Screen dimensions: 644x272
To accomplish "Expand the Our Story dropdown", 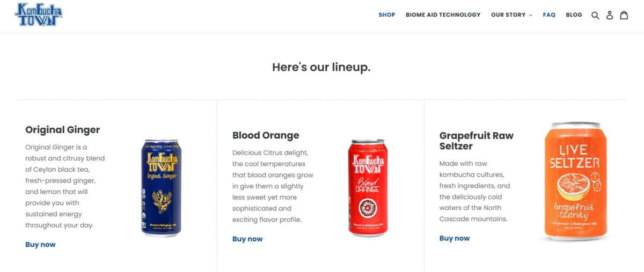I will tap(511, 15).
